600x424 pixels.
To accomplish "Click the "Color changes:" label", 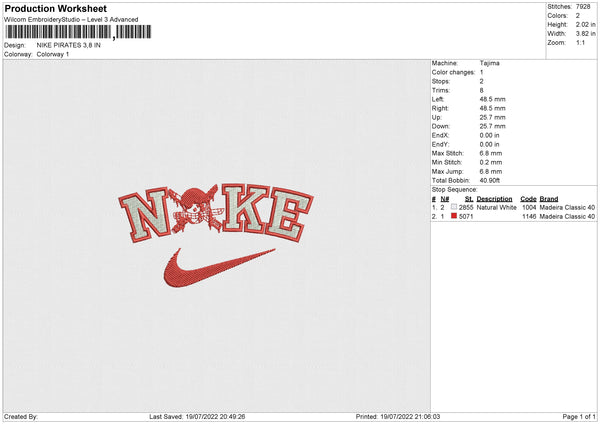I will pyautogui.click(x=453, y=72).
